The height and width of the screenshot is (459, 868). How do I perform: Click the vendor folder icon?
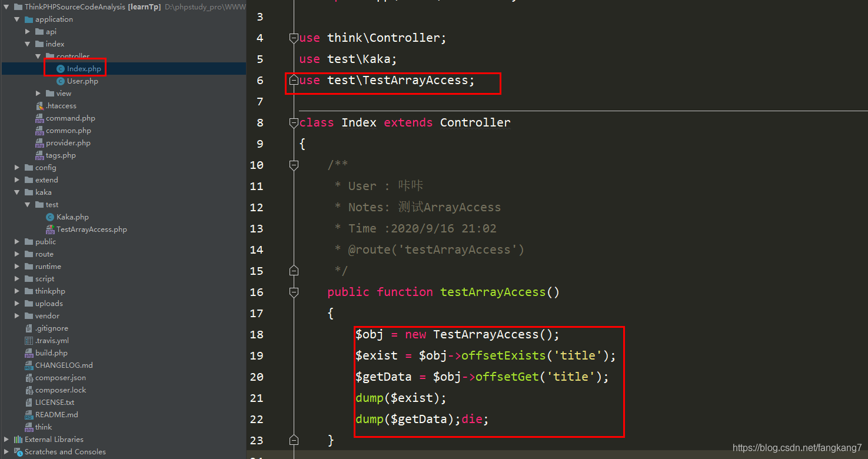coord(29,316)
